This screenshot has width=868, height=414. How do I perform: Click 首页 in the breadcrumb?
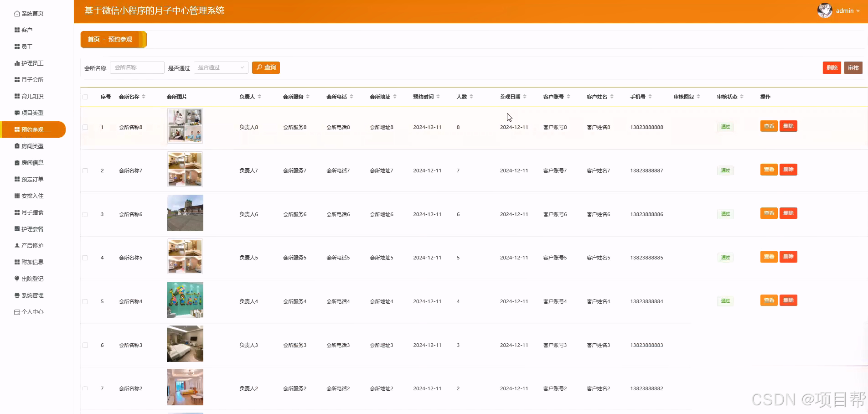94,39
